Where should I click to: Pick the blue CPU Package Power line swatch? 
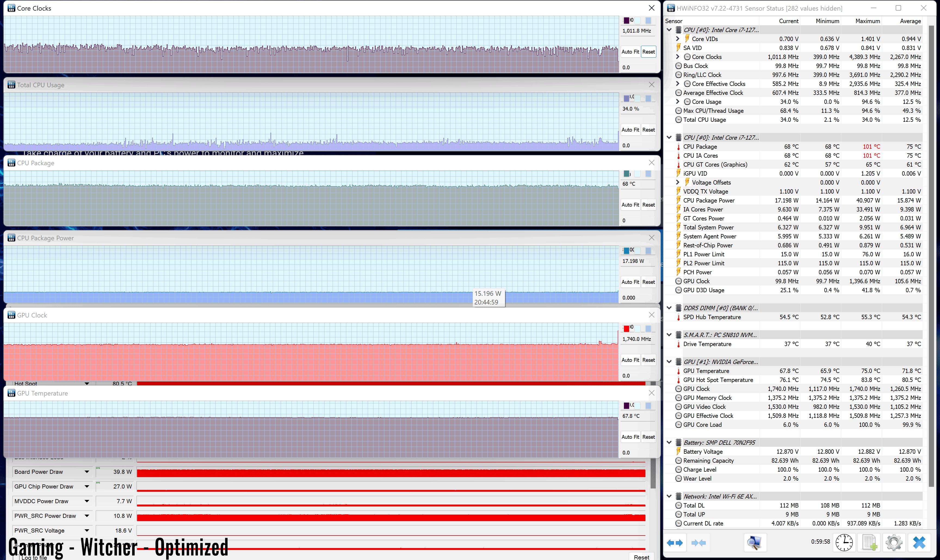point(626,250)
